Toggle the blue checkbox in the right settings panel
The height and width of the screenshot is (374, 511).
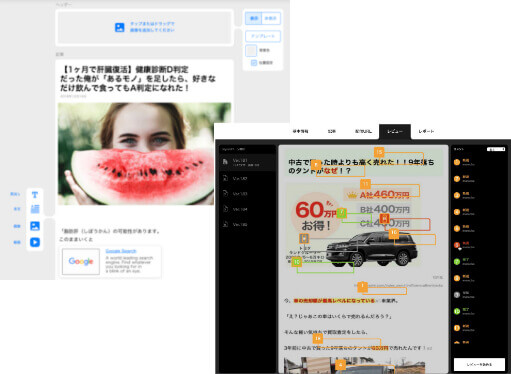(254, 63)
